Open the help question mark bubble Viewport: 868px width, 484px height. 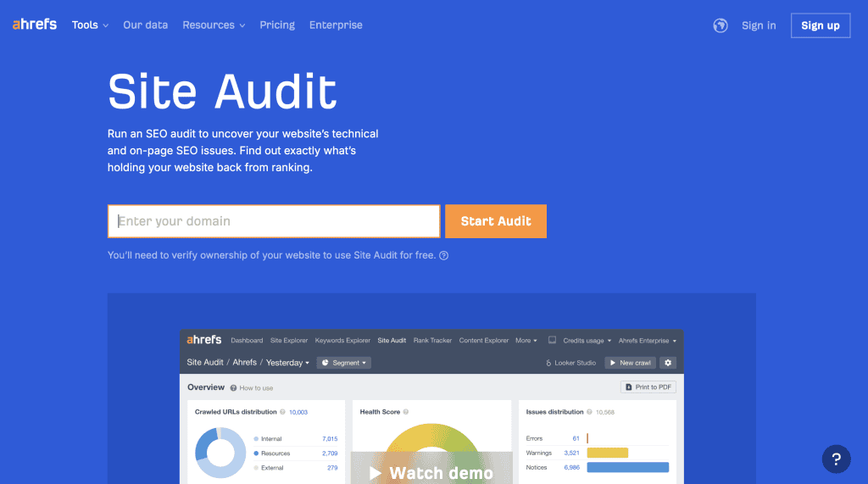tap(836, 459)
